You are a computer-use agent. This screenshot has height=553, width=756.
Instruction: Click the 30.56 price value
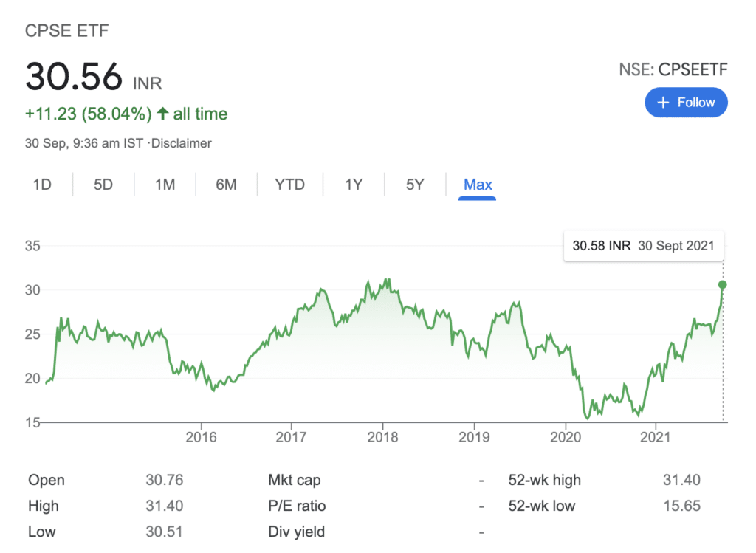pyautogui.click(x=74, y=76)
